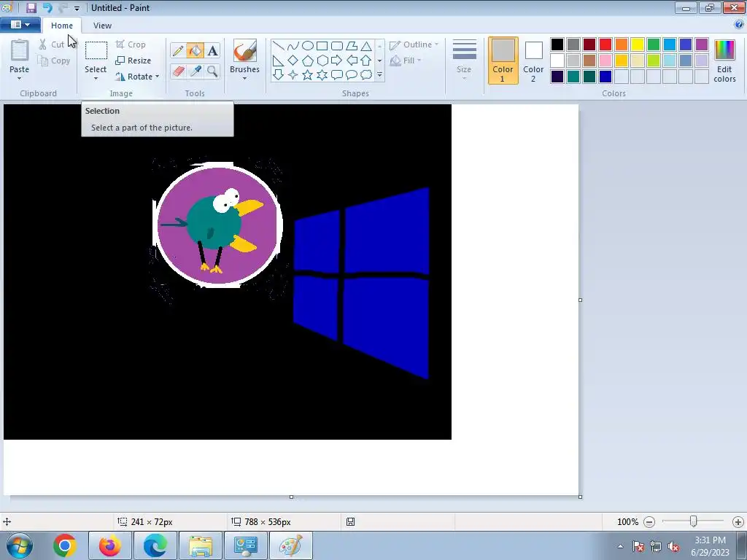This screenshot has height=560, width=747.
Task: Open the Paint file menu button
Action: point(20,25)
